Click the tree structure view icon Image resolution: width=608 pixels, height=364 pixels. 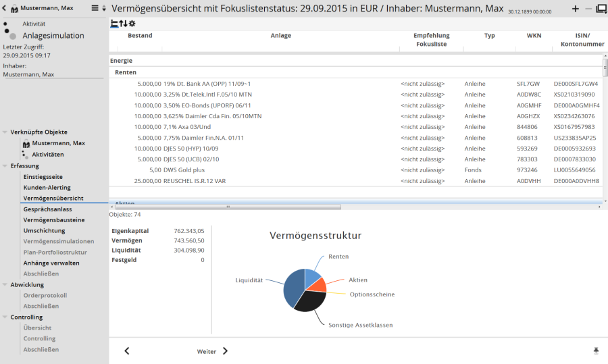click(114, 24)
